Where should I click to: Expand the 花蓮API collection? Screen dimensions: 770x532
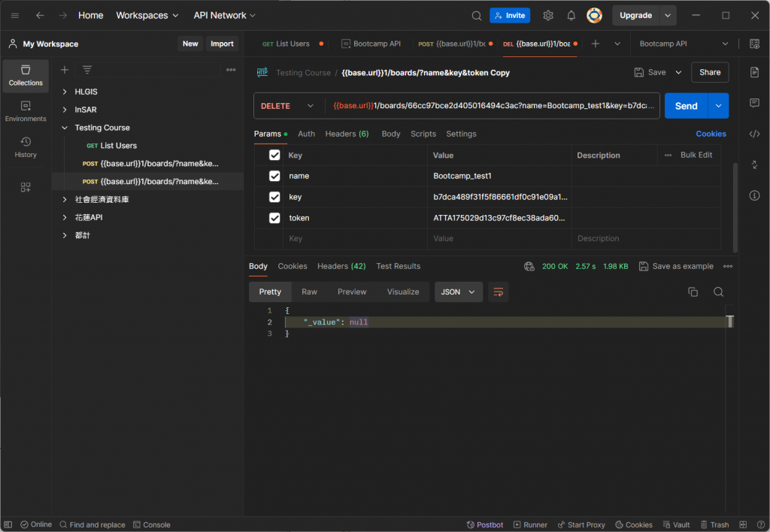(x=65, y=217)
